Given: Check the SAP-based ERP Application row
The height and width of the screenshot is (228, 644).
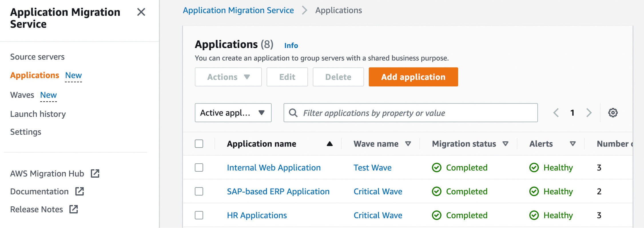Looking at the screenshot, I should pyautogui.click(x=199, y=191).
